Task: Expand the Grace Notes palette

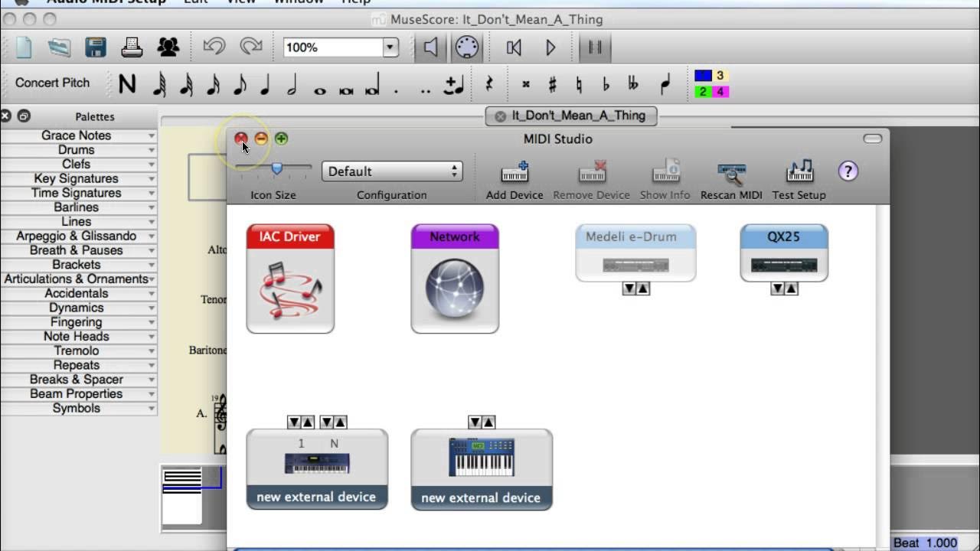Action: tap(78, 135)
